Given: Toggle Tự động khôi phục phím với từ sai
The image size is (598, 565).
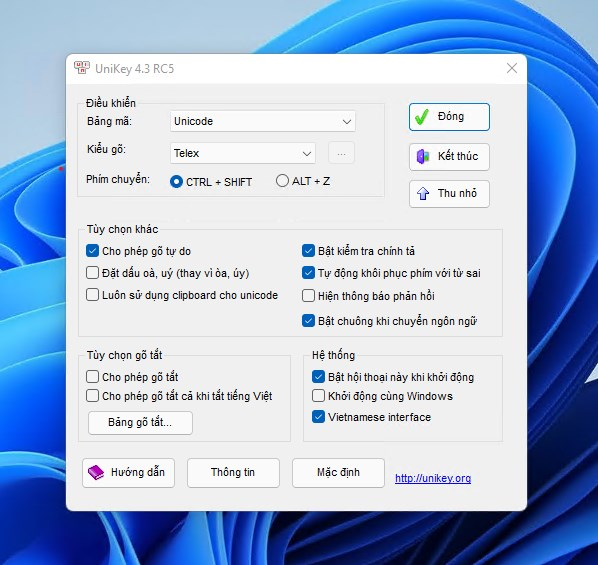Looking at the screenshot, I should pos(308,273).
